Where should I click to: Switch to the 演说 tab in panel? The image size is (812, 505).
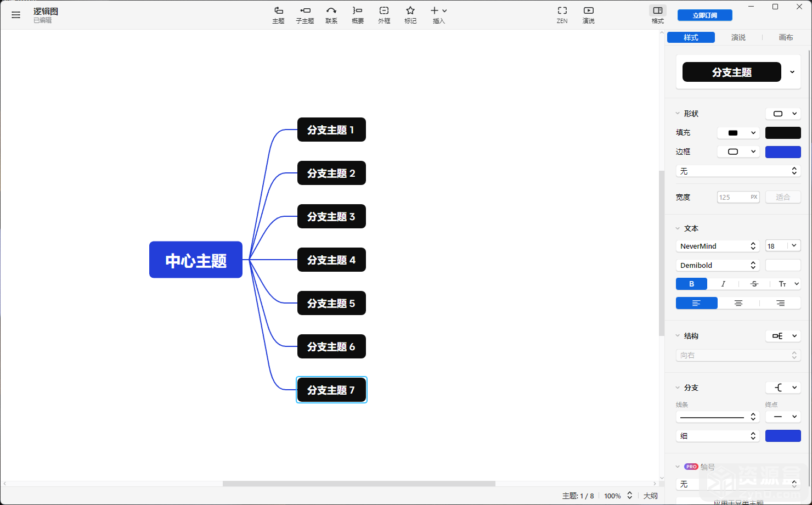(x=738, y=37)
